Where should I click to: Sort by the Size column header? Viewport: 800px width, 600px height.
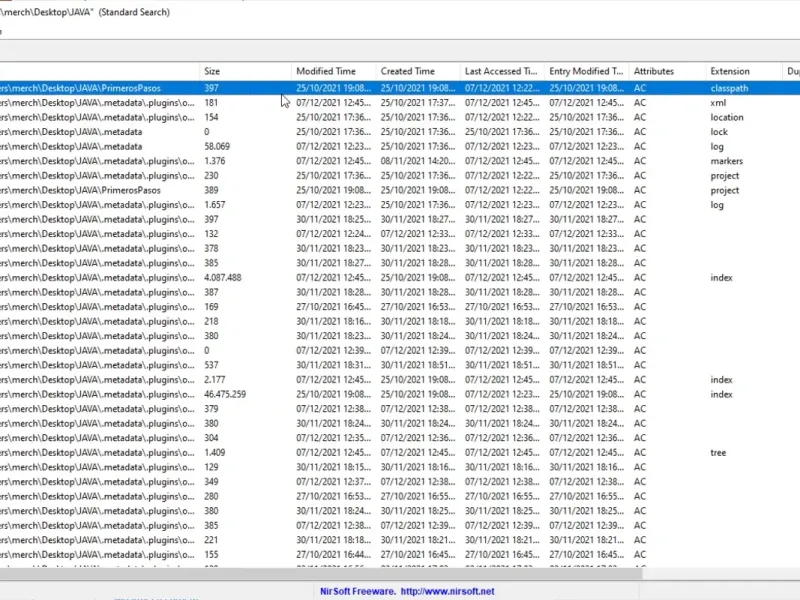[245, 71]
